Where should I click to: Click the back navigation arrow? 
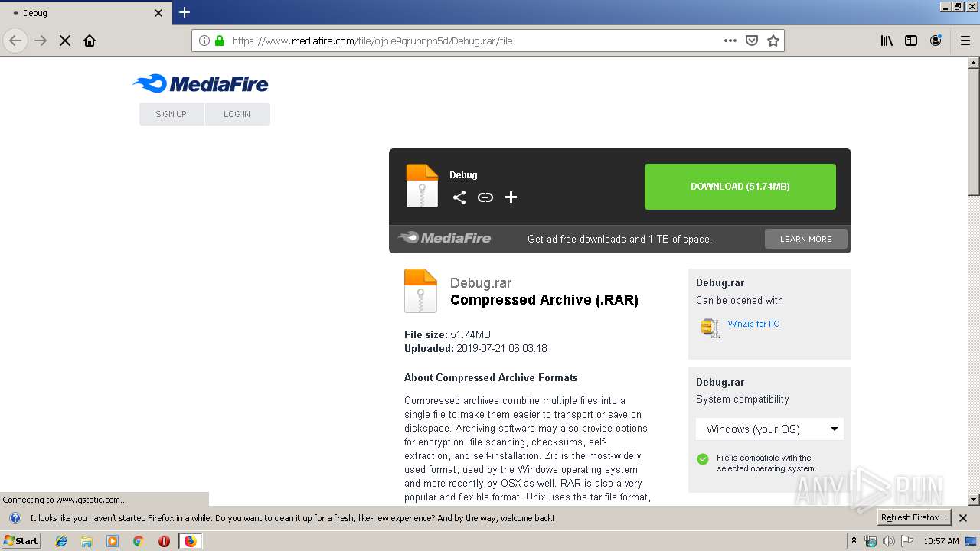(15, 41)
